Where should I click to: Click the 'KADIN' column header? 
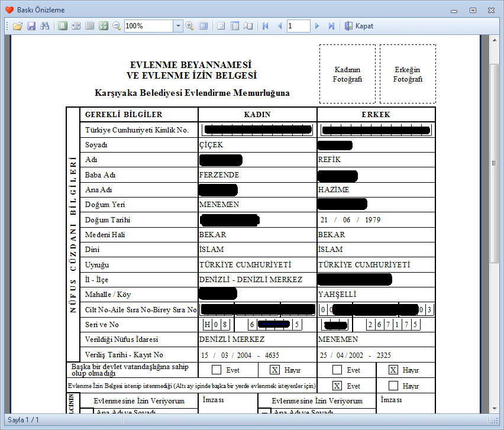(x=257, y=114)
